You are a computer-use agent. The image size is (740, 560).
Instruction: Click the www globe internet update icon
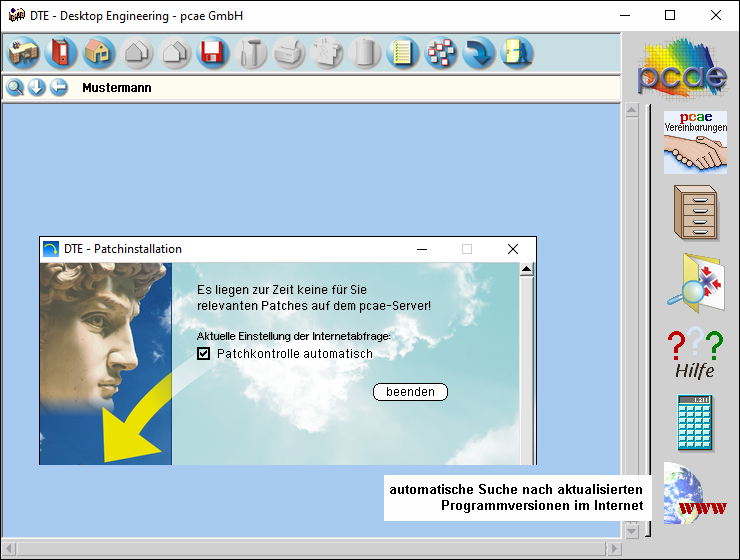694,494
